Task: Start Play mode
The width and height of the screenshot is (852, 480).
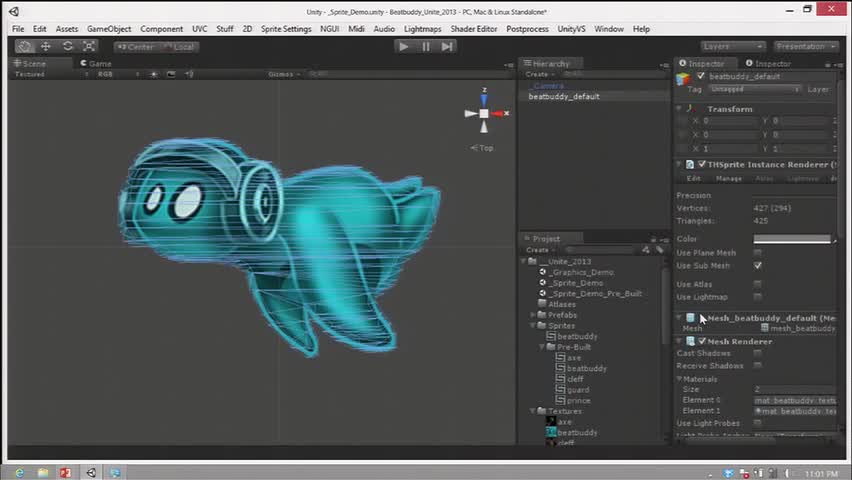Action: pyautogui.click(x=403, y=47)
